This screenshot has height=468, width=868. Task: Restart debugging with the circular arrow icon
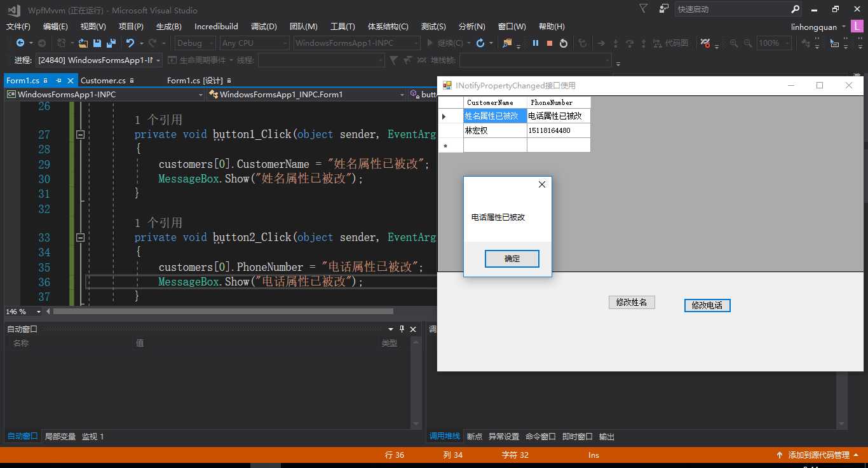pos(564,43)
